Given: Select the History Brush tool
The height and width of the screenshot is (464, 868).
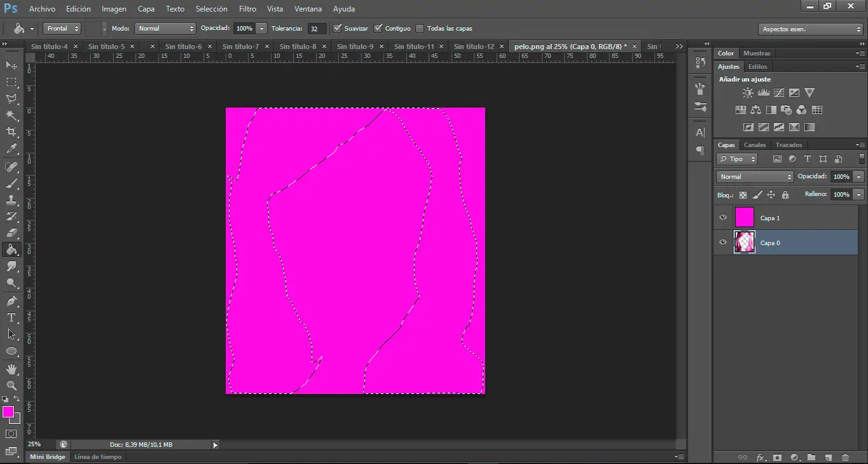Looking at the screenshot, I should (11, 216).
